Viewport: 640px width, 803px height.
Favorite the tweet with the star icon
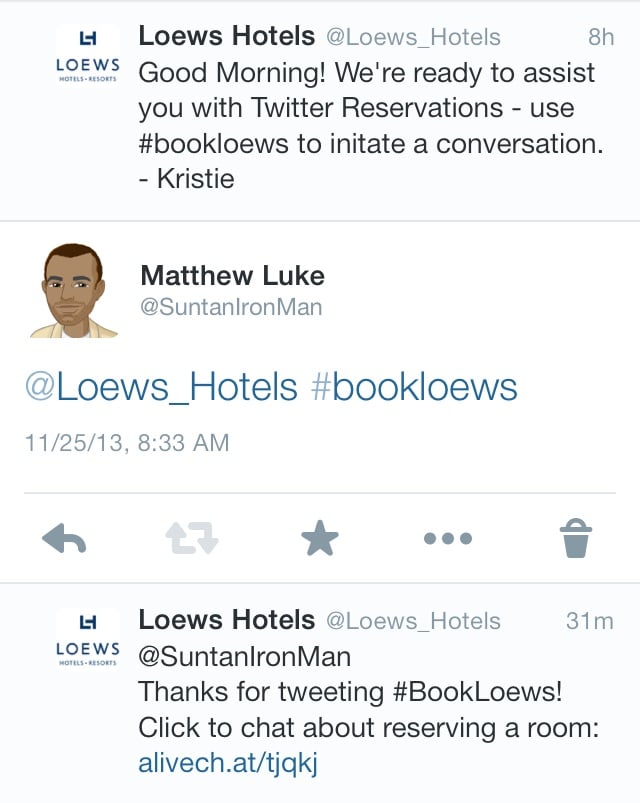pyautogui.click(x=320, y=540)
